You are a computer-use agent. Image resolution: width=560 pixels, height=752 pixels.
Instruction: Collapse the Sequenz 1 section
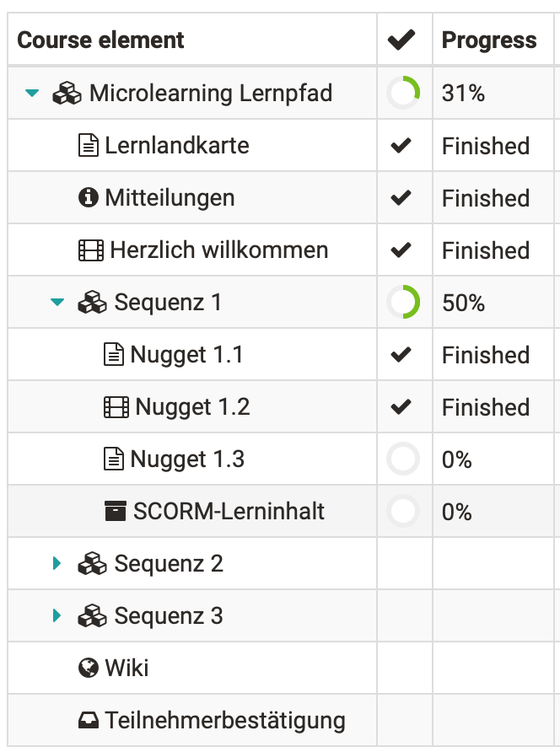57,302
